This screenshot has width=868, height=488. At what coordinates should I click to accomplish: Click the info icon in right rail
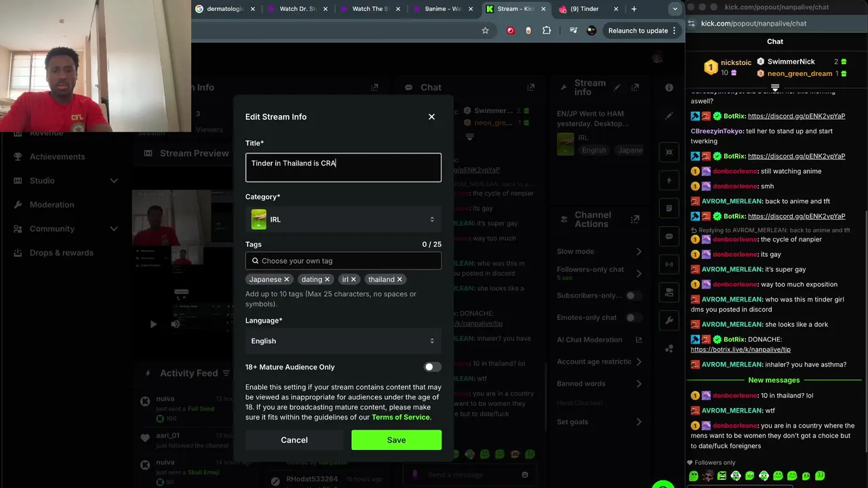click(669, 87)
